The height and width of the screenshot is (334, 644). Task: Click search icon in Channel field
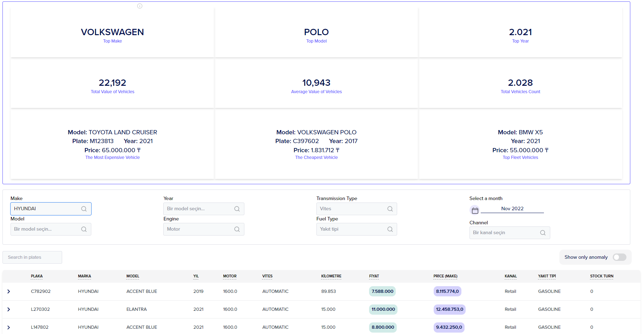pos(543,233)
